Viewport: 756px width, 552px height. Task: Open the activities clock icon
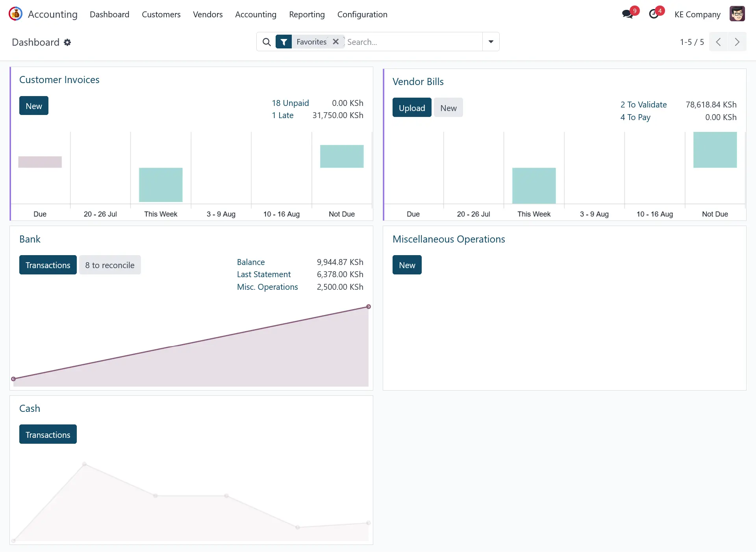(x=654, y=14)
